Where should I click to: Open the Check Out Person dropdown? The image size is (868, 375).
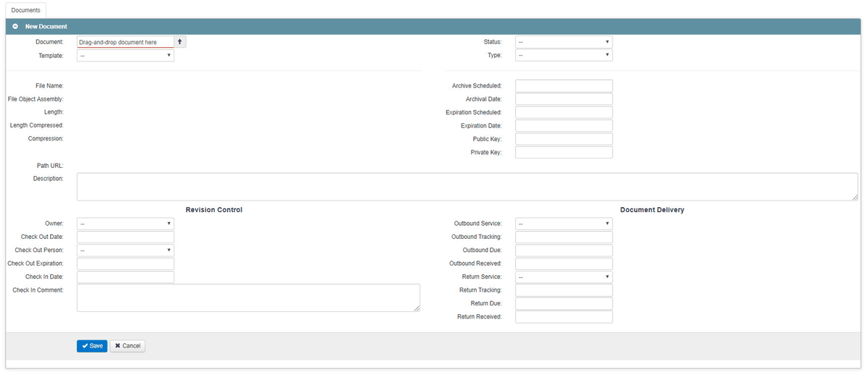click(126, 250)
